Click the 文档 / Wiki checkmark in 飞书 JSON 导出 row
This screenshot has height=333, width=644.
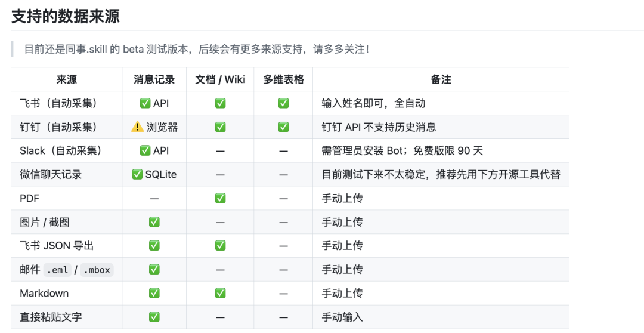pos(220,245)
